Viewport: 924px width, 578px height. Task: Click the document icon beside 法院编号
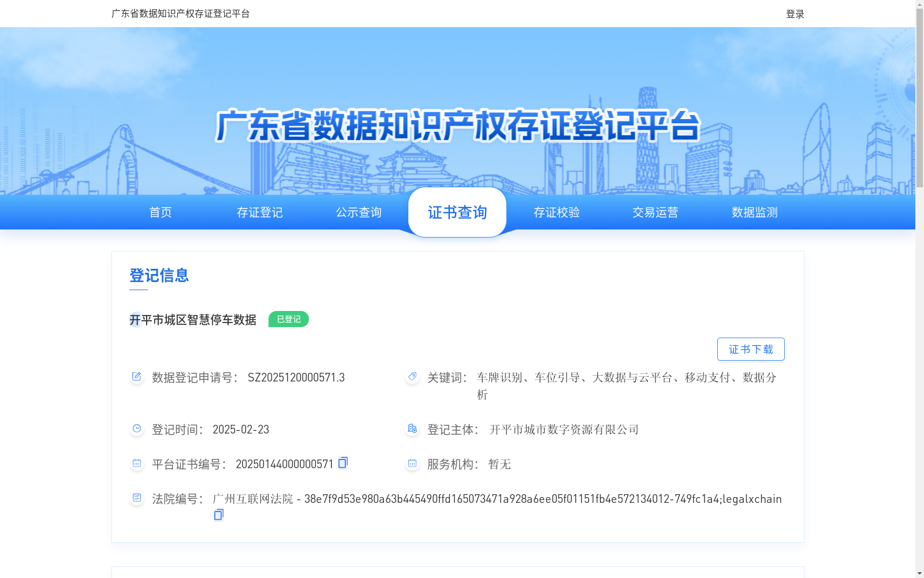click(x=137, y=498)
